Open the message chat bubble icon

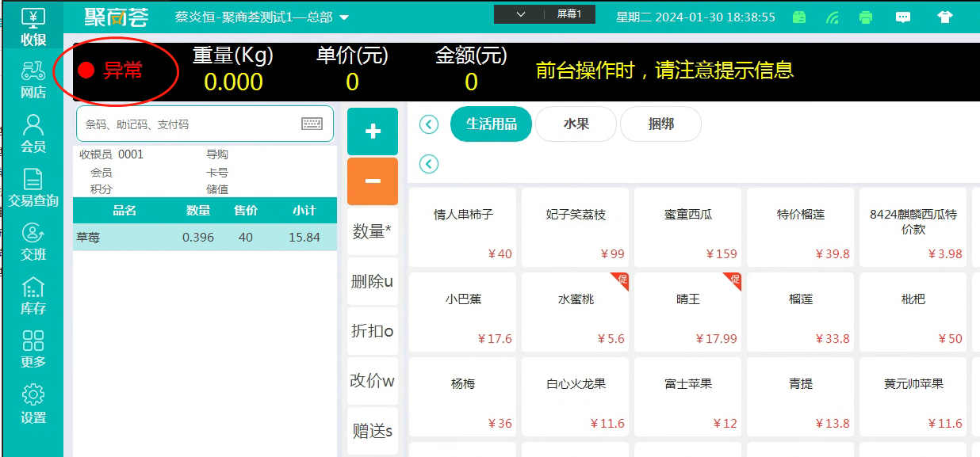point(903,17)
